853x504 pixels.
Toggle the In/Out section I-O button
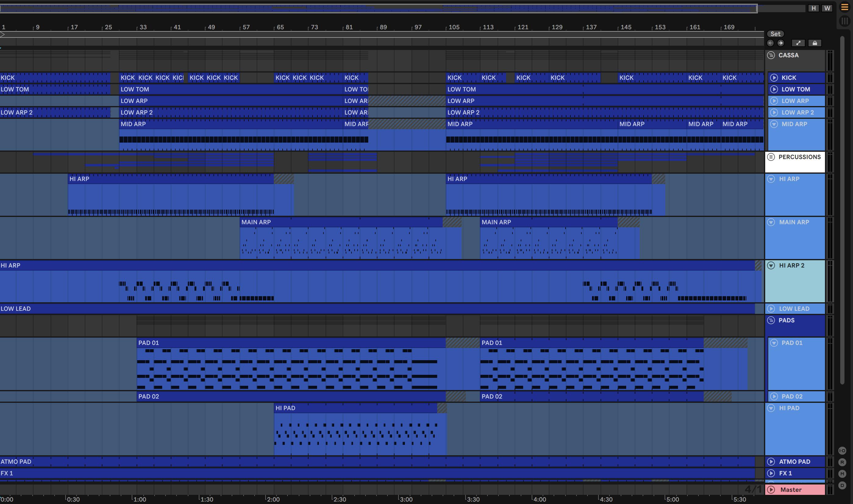[x=842, y=451]
